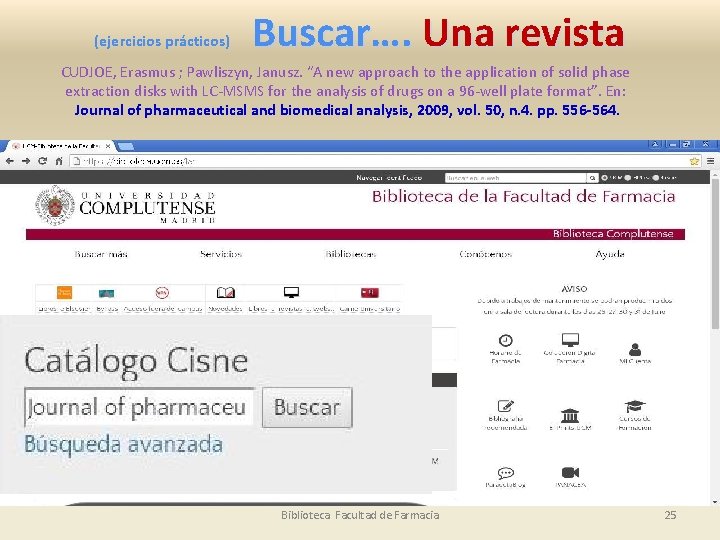Viewport: 720px width, 540px height.
Task: Open the Bibliotecas menu
Action: (x=351, y=254)
